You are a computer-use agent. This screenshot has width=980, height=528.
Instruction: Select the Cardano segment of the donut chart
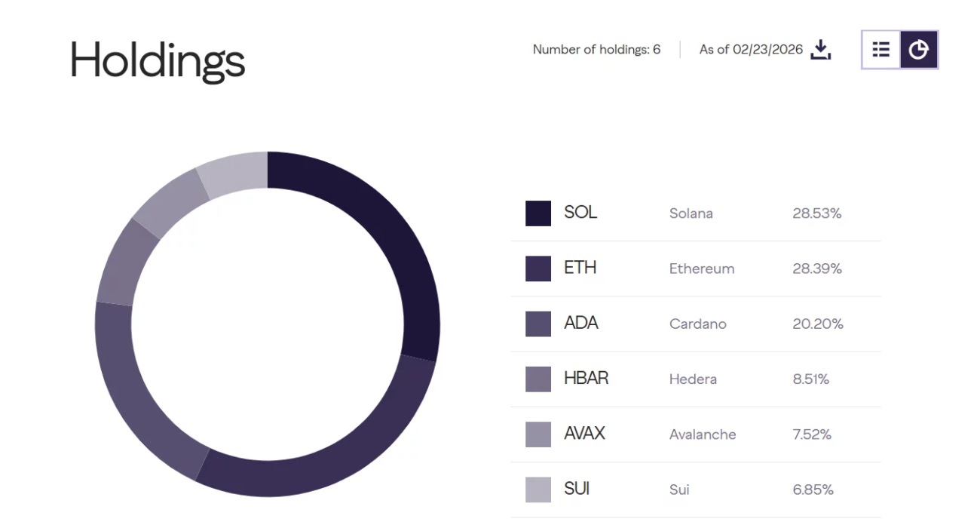point(134,392)
